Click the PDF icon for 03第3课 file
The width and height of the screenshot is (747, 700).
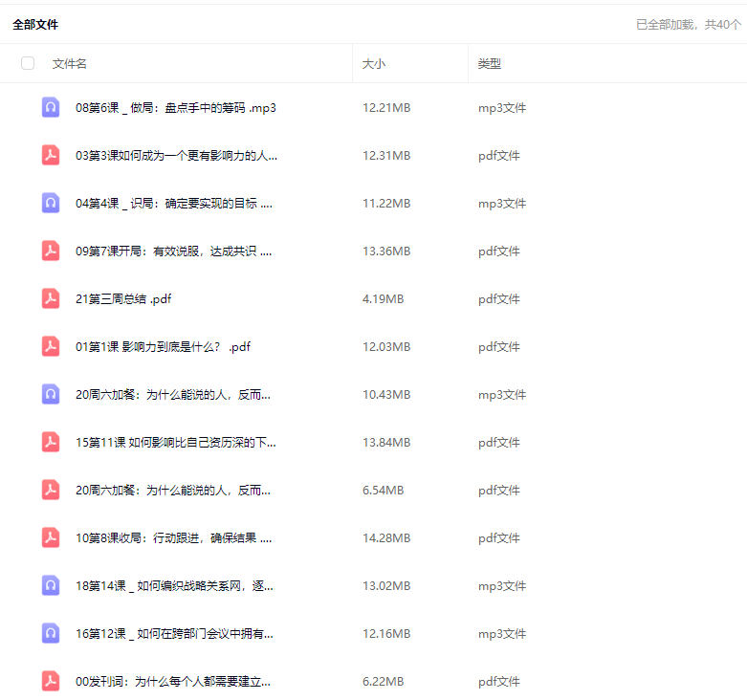click(51, 155)
